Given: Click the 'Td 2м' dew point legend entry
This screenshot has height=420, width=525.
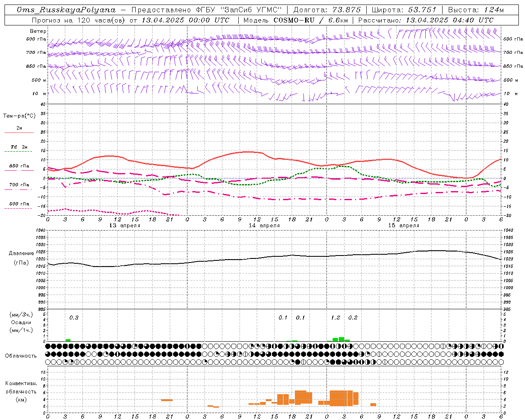Looking at the screenshot, I should coord(19,147).
